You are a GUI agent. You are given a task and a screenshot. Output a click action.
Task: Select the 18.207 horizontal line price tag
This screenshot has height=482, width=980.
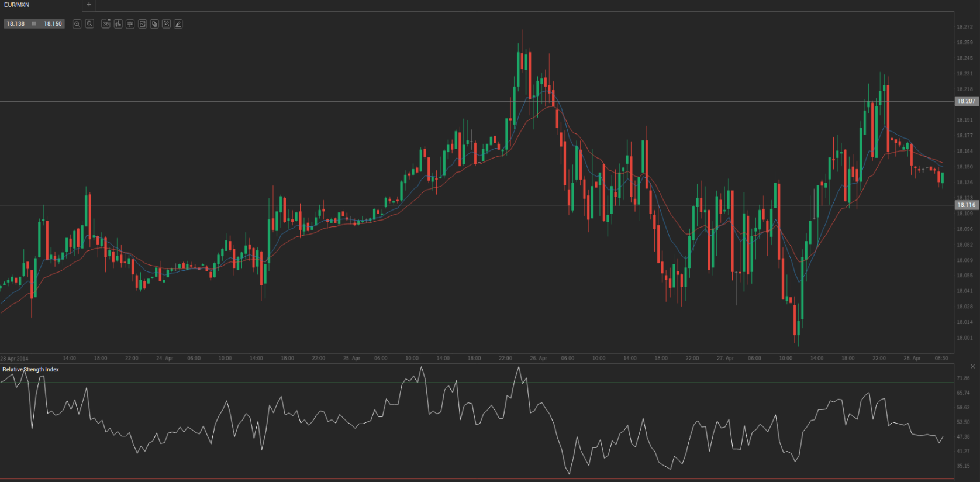click(x=966, y=101)
